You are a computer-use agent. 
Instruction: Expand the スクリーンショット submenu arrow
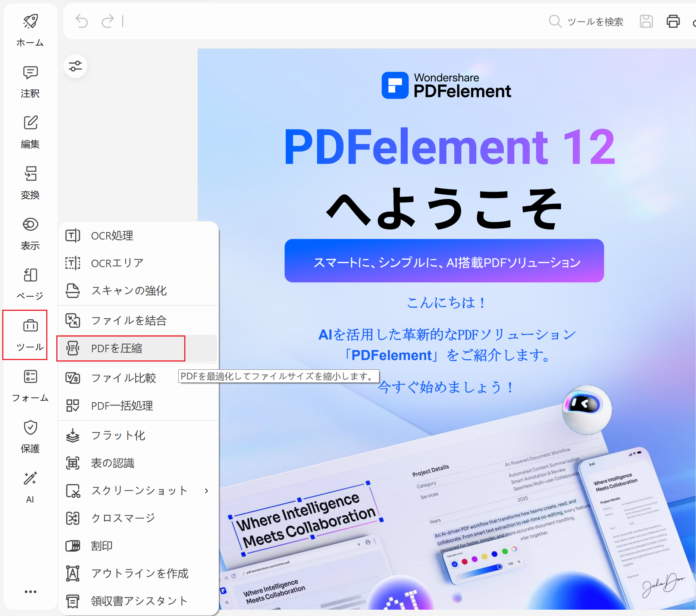coord(206,491)
